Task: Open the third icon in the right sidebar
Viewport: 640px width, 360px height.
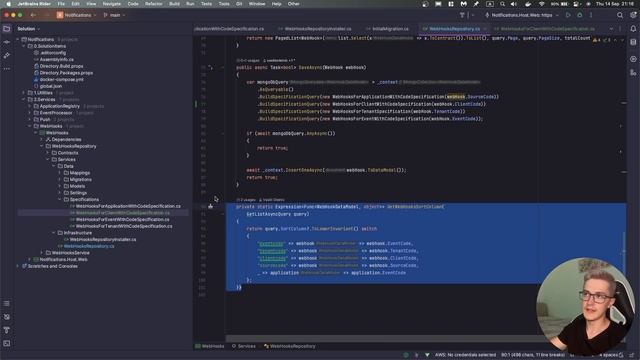Action: click(633, 59)
